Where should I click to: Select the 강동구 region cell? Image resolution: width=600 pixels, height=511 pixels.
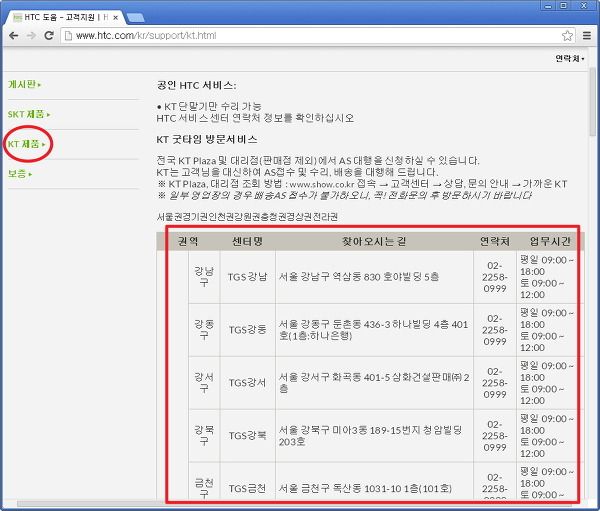coord(204,330)
